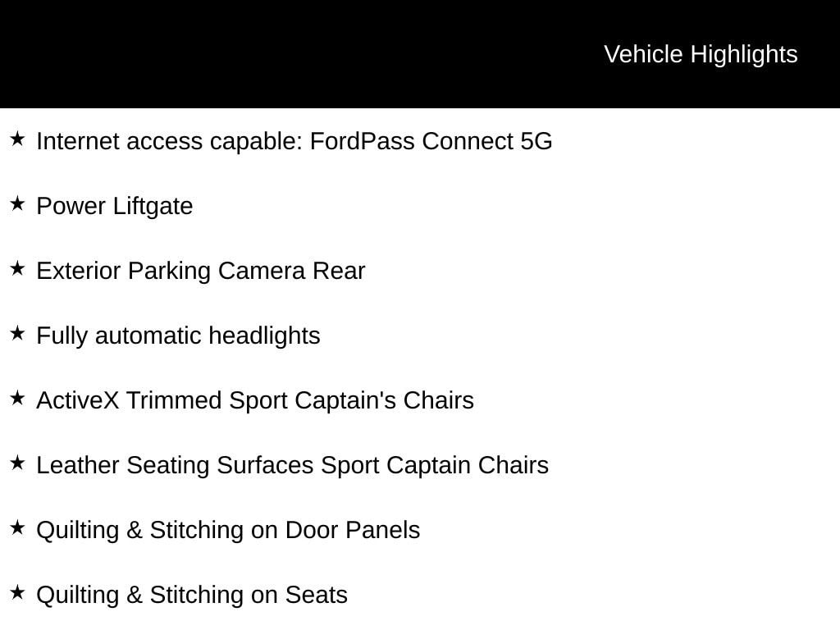Click the Vehicle Highlights header title
The height and width of the screenshot is (630, 840).
click(x=701, y=55)
